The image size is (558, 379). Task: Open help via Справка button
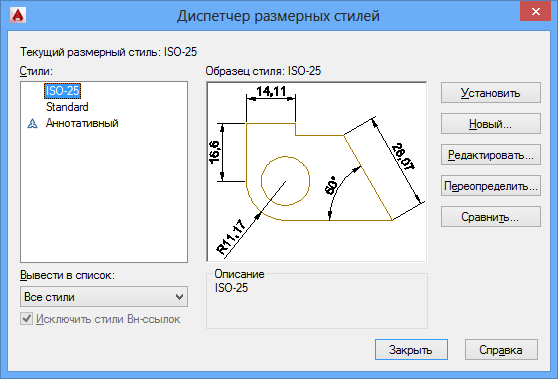(x=501, y=349)
